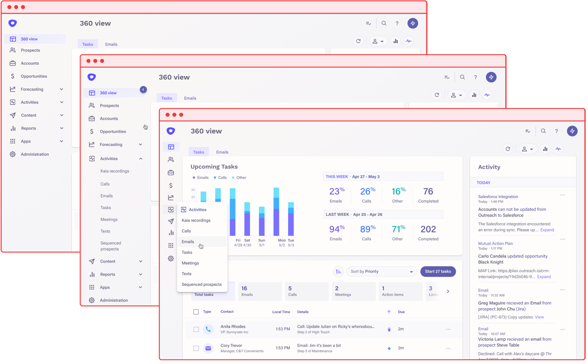Viewport: 588px width, 364px height.
Task: Open the search magnifier in the front window
Action: (x=543, y=131)
